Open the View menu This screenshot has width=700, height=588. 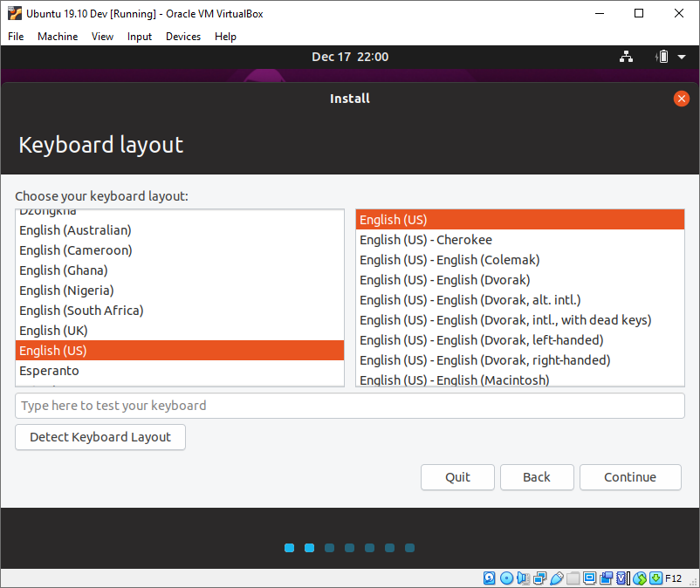coord(102,37)
